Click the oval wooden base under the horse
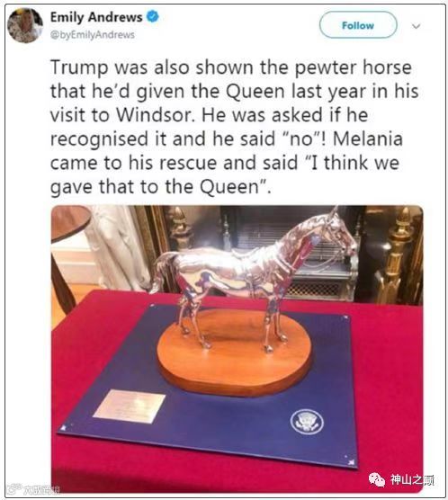Screen dimensions: 448x500 (235, 351)
